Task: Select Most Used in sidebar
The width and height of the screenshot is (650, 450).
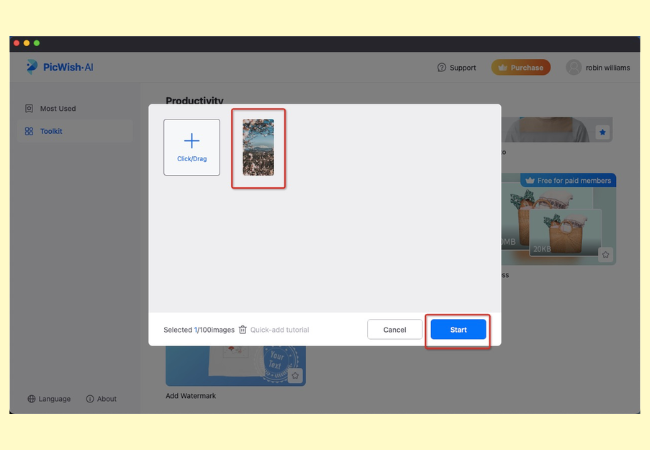Action: (57, 108)
